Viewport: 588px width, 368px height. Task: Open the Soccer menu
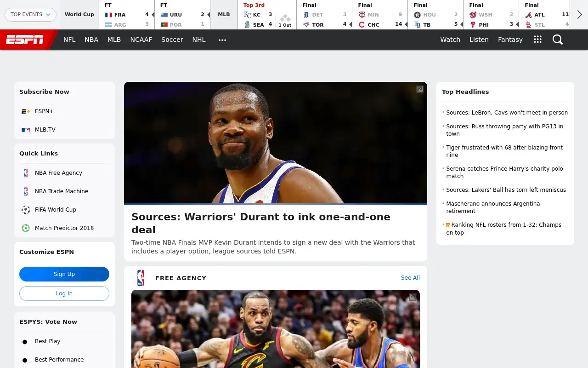click(172, 40)
